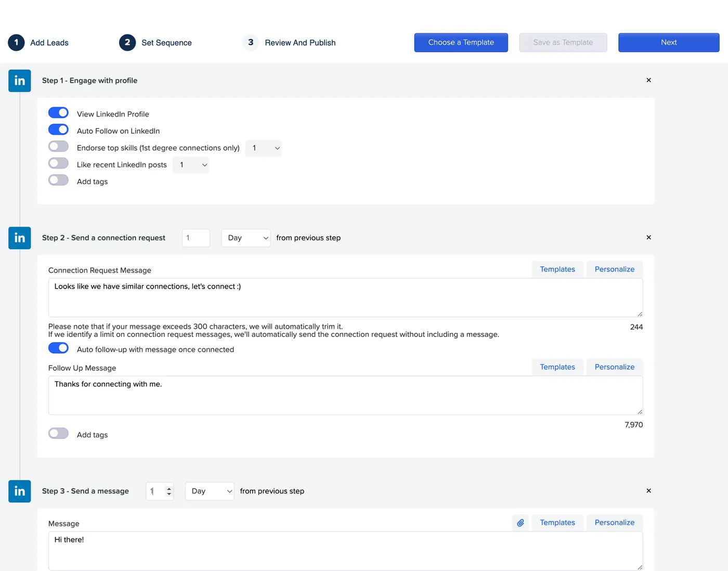Image resolution: width=728 pixels, height=571 pixels.
Task: Click the Step 2 delay number field
Action: (x=196, y=238)
